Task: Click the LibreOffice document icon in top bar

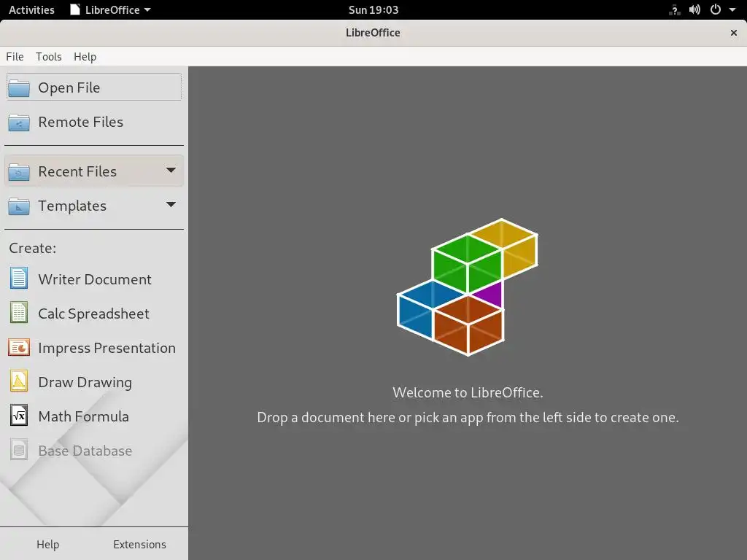Action: click(75, 9)
